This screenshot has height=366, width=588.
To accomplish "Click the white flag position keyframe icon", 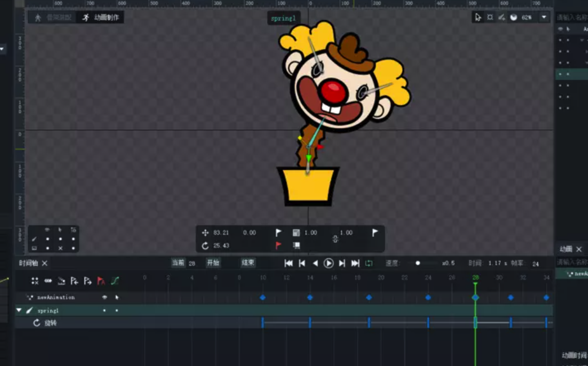I will coord(278,233).
